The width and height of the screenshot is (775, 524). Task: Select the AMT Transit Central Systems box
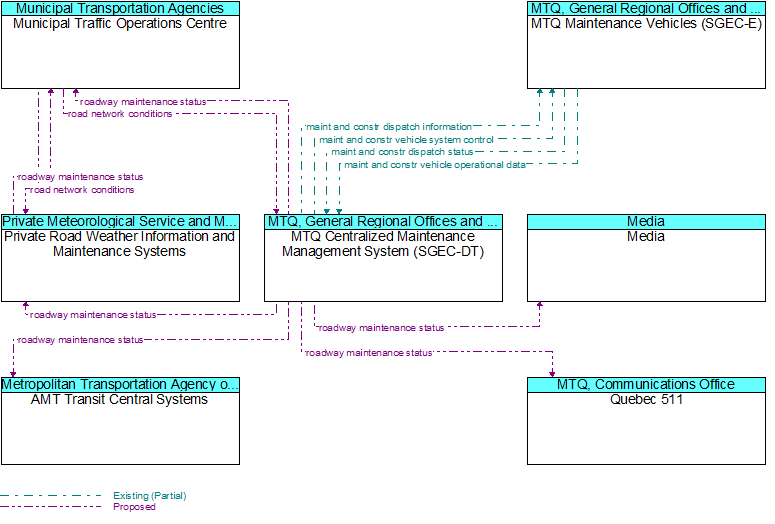(120, 421)
